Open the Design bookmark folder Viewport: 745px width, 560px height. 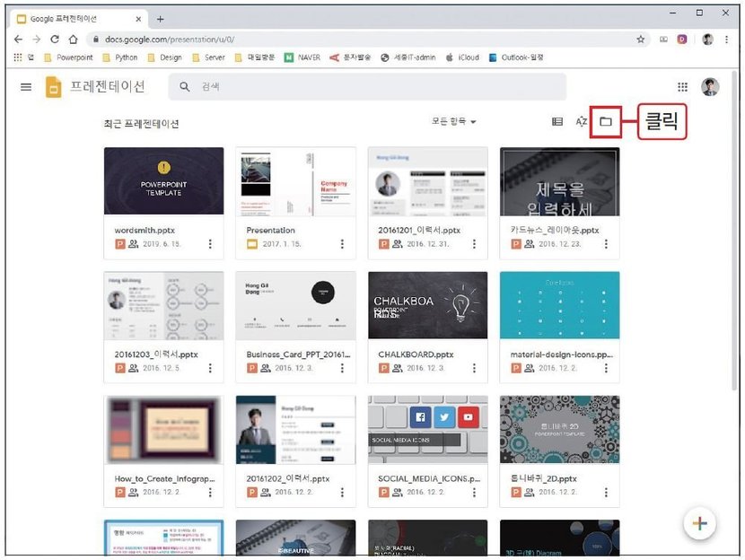pyautogui.click(x=165, y=57)
